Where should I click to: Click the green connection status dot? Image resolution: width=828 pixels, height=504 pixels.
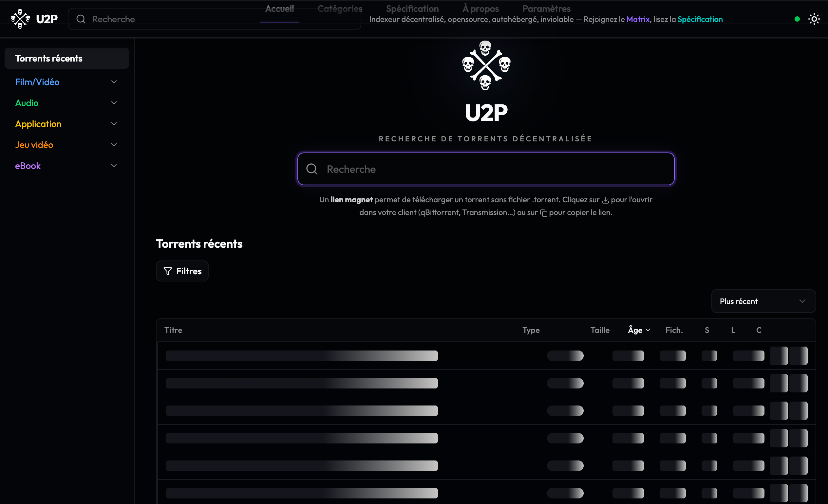[797, 19]
